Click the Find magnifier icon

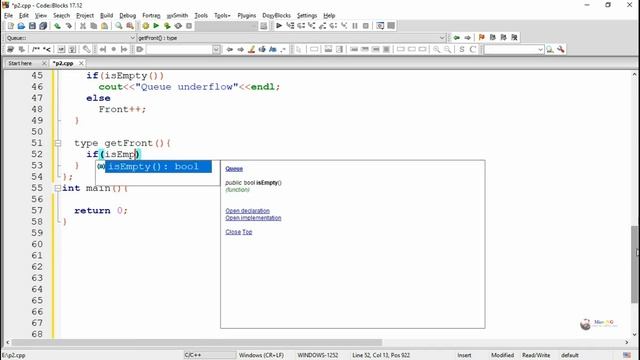[119, 26]
